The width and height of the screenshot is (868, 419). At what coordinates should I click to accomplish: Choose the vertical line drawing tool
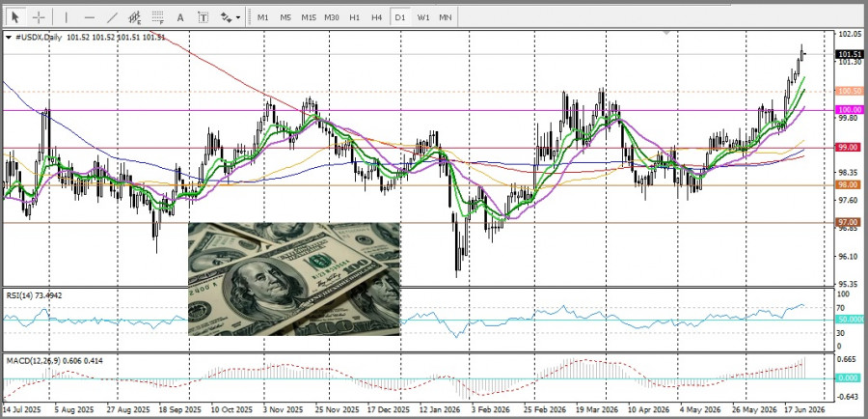coord(66,17)
